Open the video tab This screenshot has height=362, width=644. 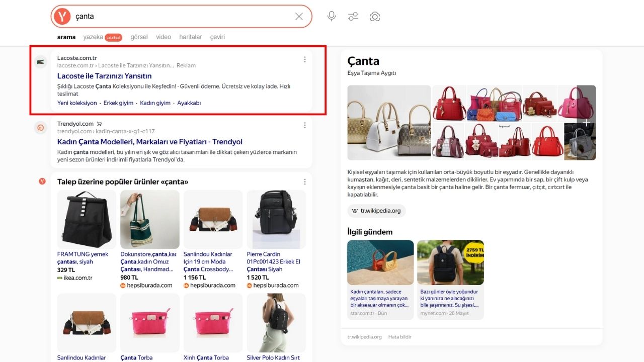point(164,37)
